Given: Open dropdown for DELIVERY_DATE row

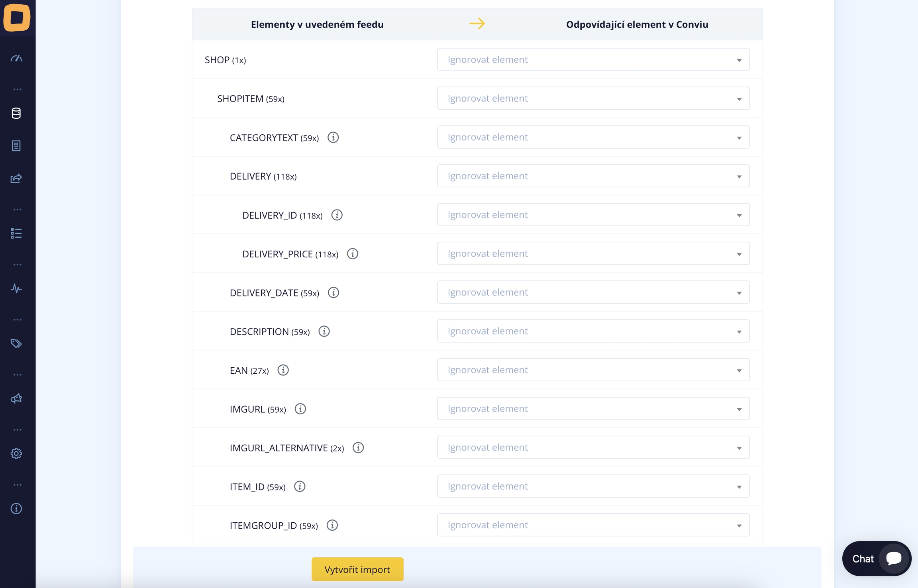Looking at the screenshot, I should (593, 292).
